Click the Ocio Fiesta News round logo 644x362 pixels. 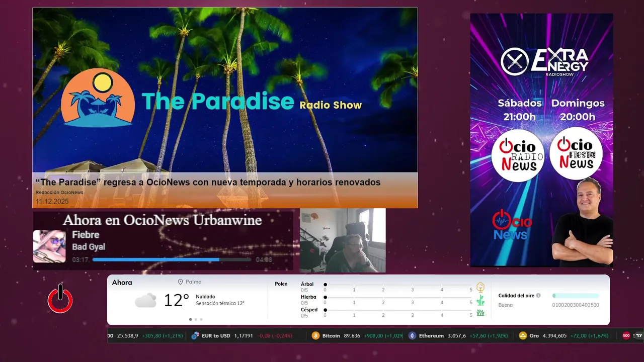(x=576, y=153)
